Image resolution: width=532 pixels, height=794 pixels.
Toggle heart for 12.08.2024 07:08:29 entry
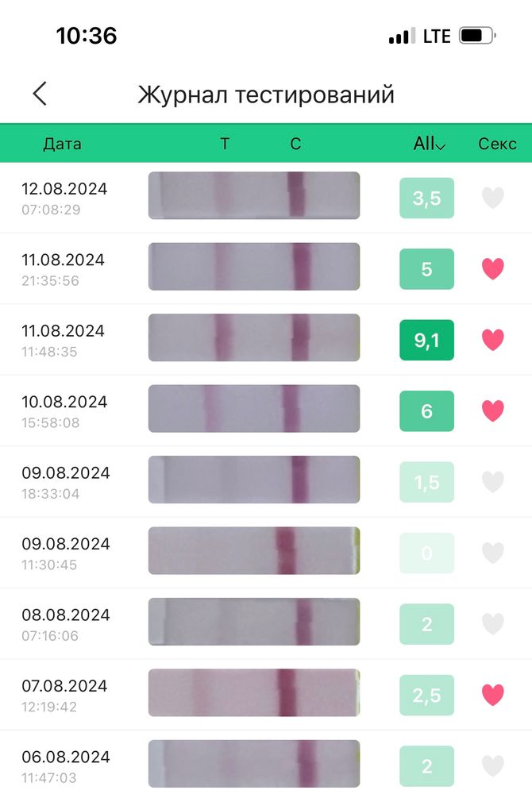click(x=493, y=198)
